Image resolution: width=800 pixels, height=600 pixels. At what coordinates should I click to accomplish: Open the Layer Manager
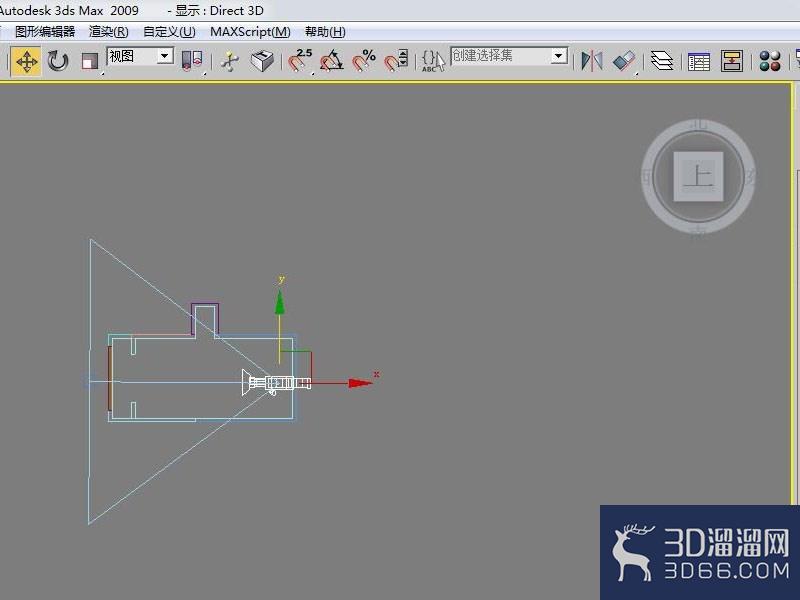[662, 61]
